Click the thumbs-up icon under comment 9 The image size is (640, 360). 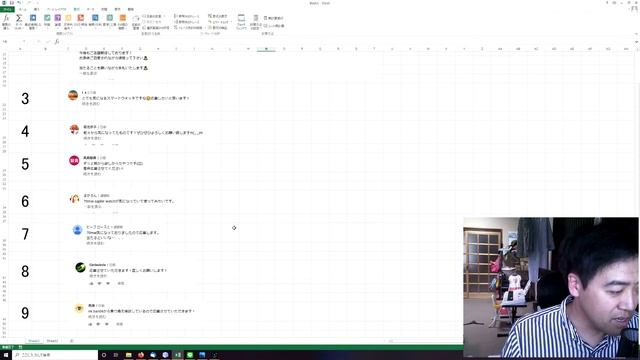pyautogui.click(x=90, y=324)
